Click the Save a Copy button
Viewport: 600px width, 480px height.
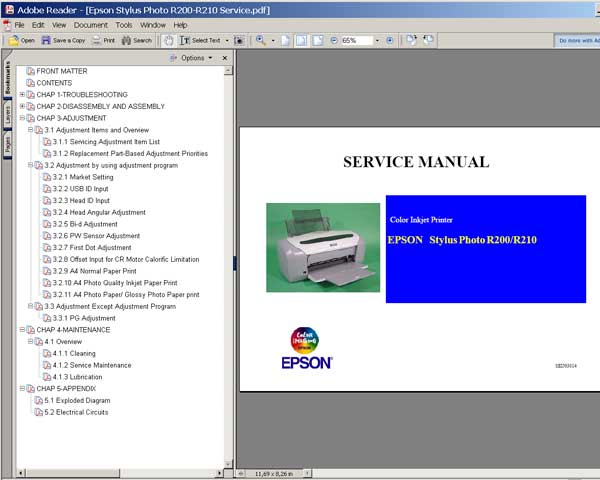[63, 40]
